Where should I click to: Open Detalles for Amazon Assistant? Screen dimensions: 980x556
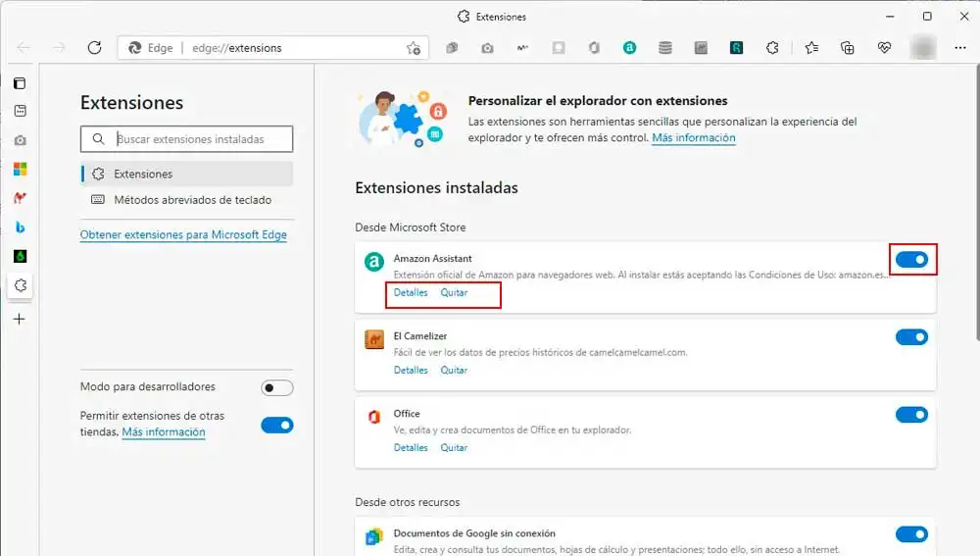click(411, 292)
